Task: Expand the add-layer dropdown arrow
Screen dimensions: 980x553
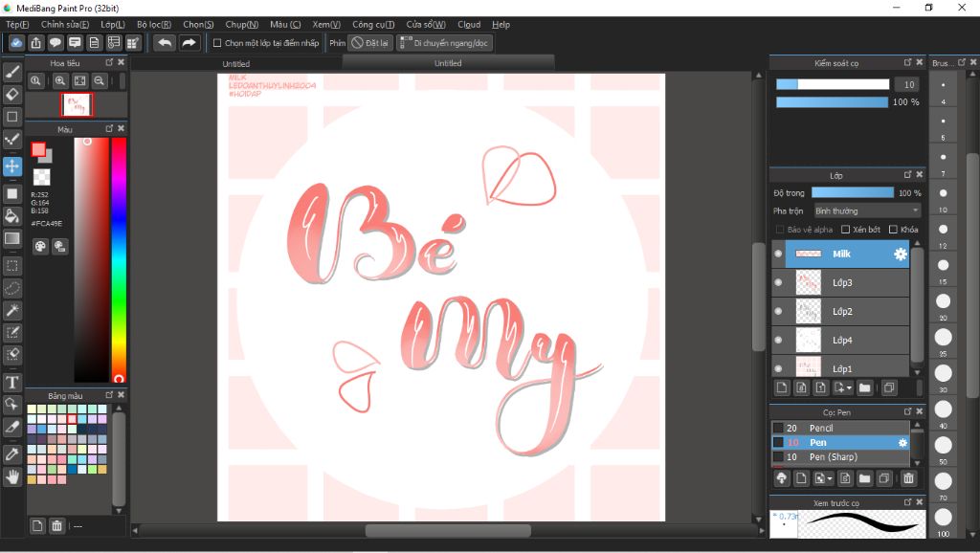Action: (x=849, y=388)
